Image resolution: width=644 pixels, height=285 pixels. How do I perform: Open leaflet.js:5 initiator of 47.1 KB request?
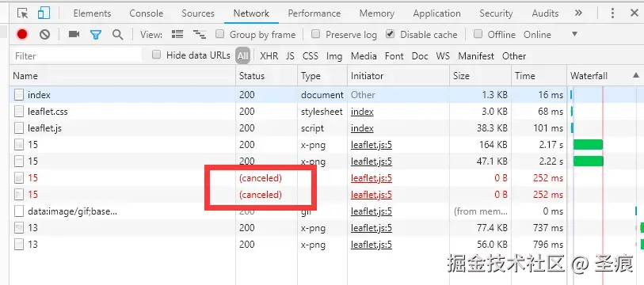[372, 161]
